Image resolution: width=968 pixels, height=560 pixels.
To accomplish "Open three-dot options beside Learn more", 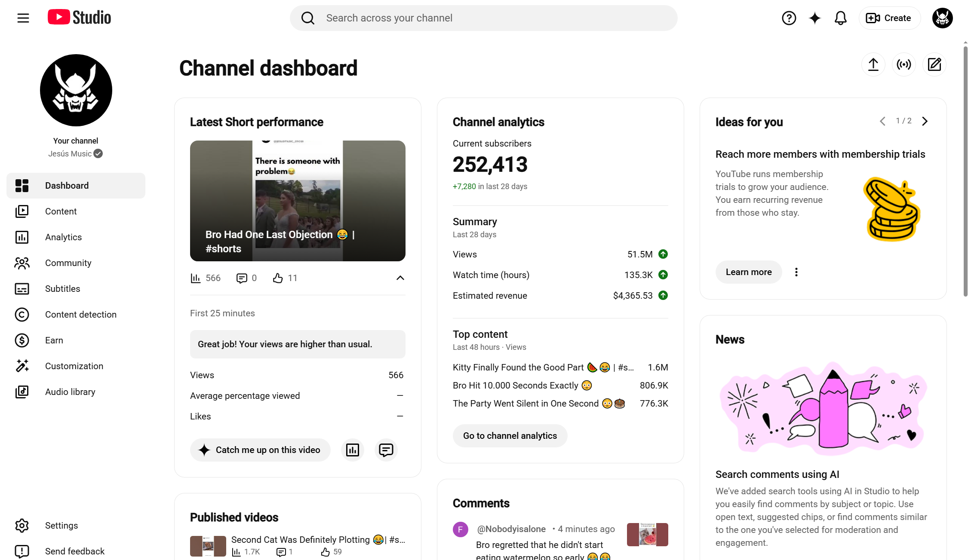I will pos(796,272).
